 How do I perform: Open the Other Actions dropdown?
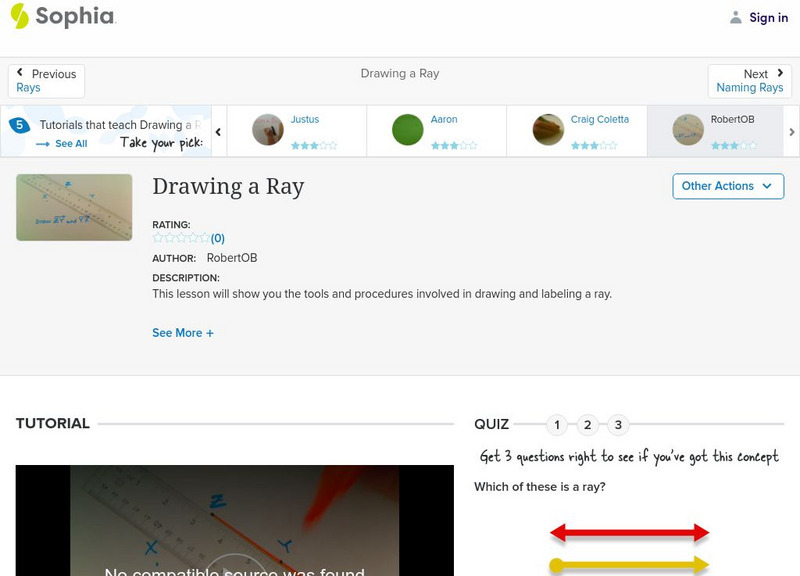727,186
